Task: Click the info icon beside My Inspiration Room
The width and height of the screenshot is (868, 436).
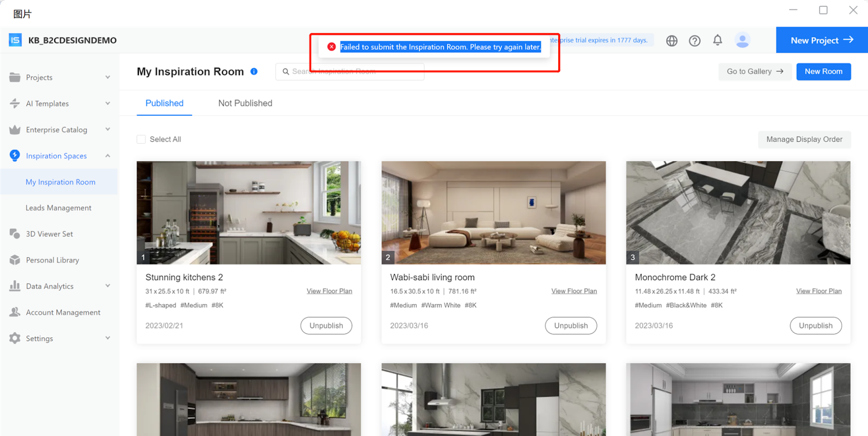Action: point(254,72)
